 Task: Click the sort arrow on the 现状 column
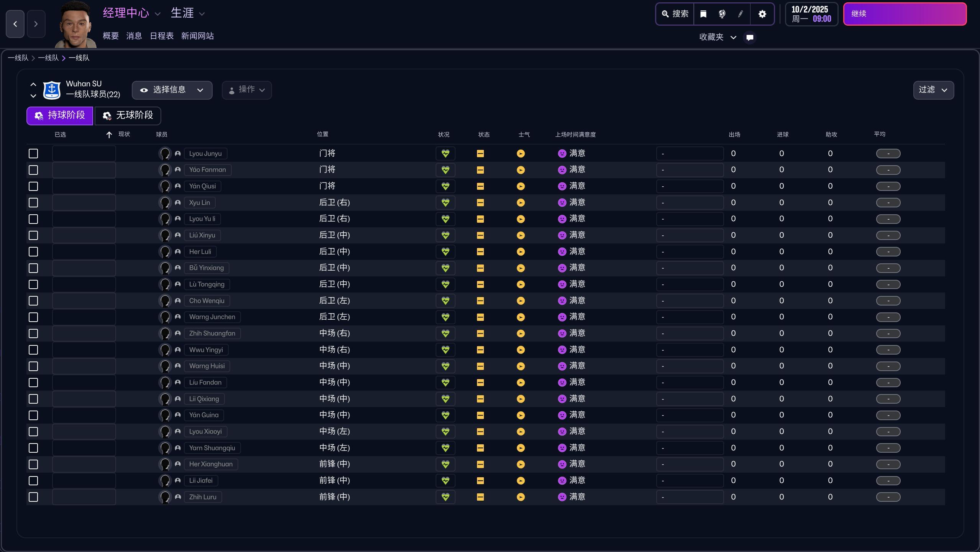[108, 135]
